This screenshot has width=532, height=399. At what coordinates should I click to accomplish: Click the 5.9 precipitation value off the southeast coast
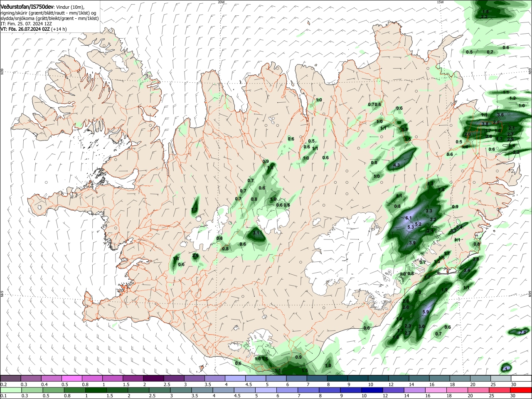[x=425, y=312]
